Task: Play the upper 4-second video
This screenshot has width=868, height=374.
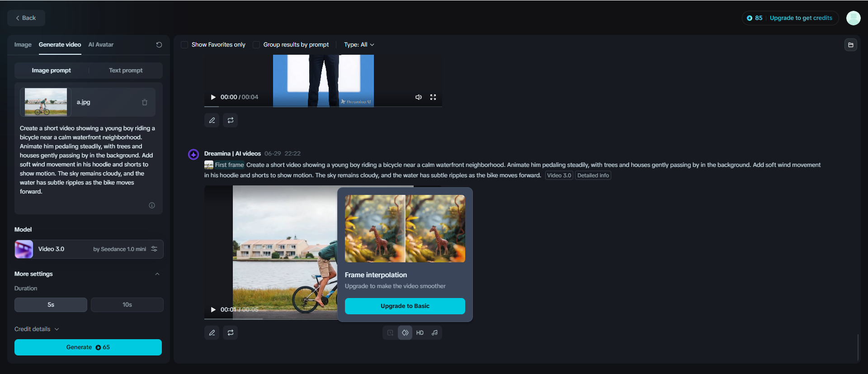Action: coord(213,97)
